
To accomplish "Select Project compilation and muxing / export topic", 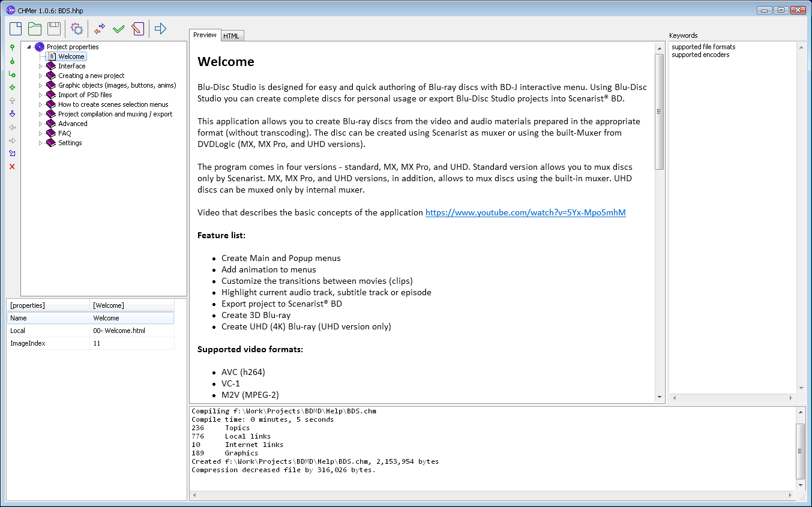I will 115,114.
